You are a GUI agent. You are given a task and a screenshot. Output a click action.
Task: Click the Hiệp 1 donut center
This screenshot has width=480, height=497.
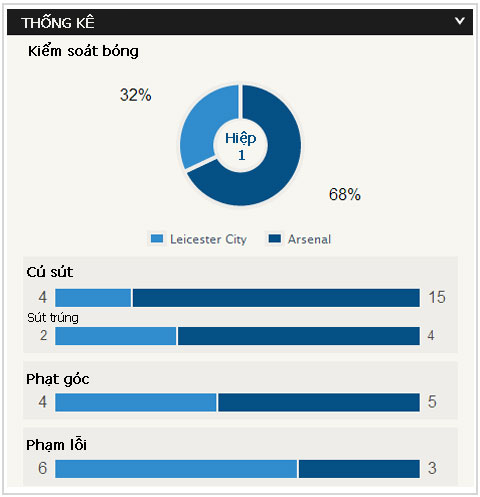click(x=240, y=146)
